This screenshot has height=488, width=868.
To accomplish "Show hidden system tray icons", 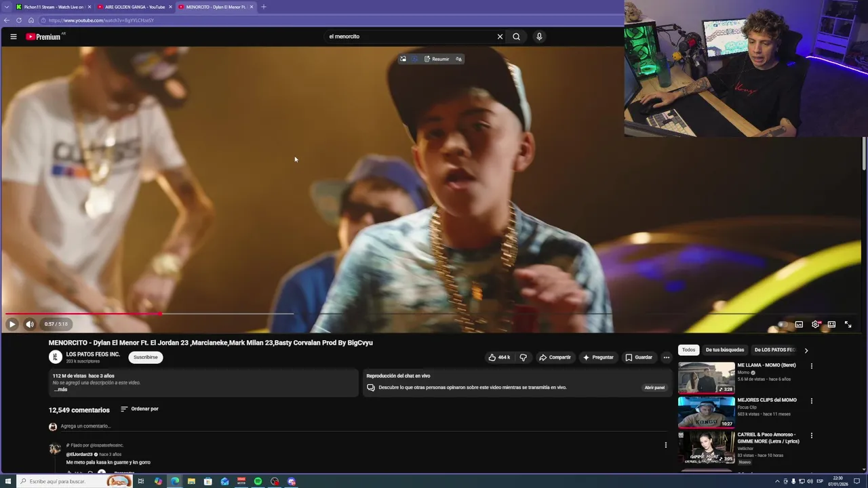I will click(x=777, y=481).
